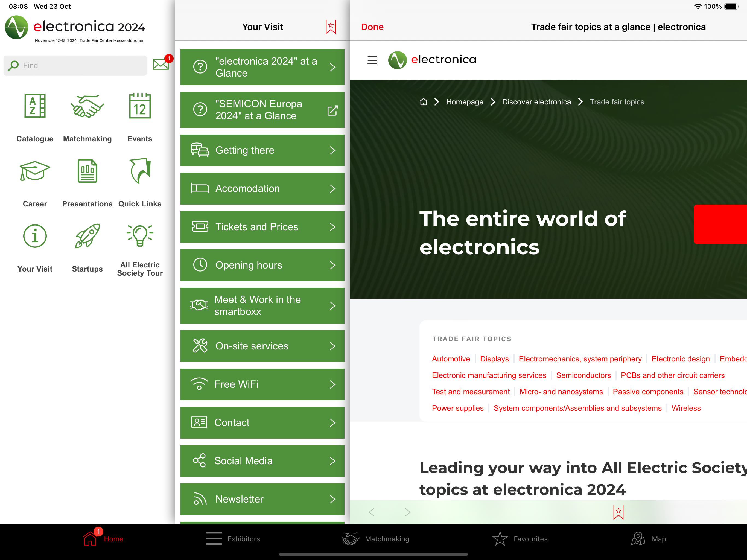Open the Catalogue A-Z icon

click(35, 106)
